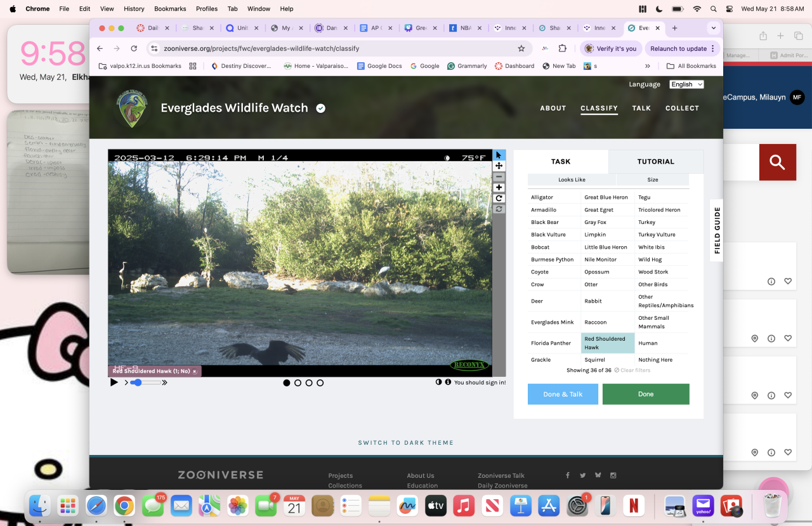812x526 pixels.
Task: Open Zooniverse Instagram page icon
Action: click(613, 475)
